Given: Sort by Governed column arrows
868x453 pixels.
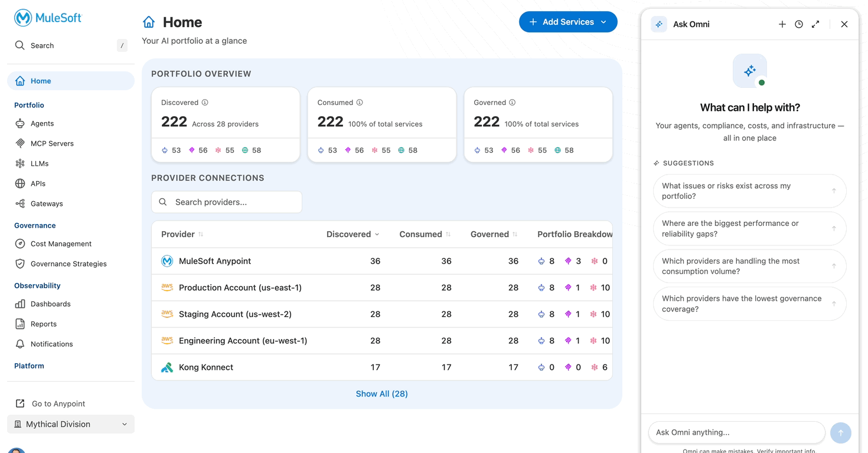Looking at the screenshot, I should 515,234.
